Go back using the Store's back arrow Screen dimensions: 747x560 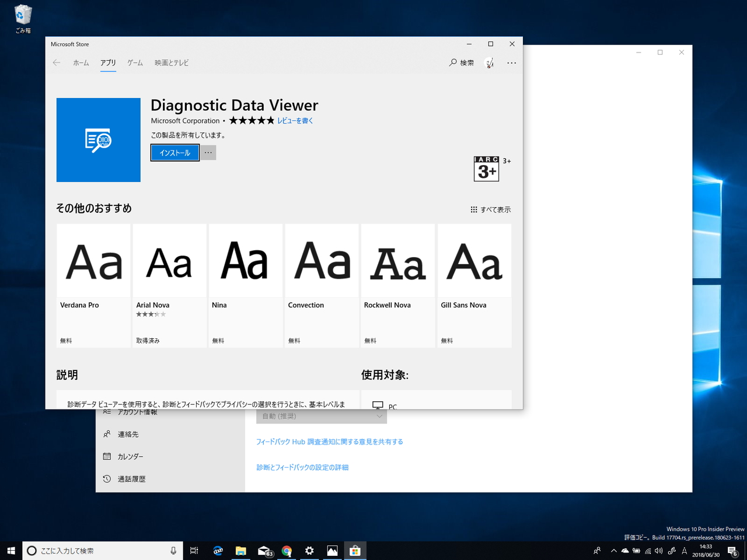click(x=56, y=62)
